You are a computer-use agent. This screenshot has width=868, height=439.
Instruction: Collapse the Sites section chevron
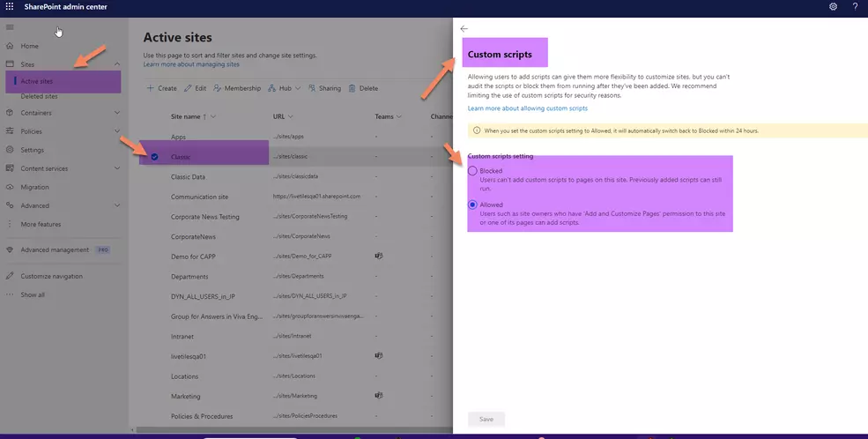pyautogui.click(x=117, y=64)
